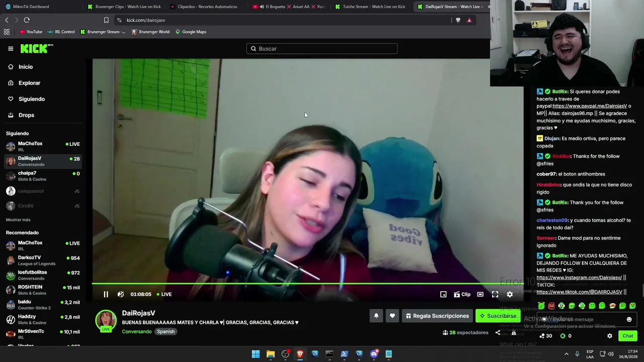Expand followed list with Mostrar más
This screenshot has height=362, width=644.
coord(18,220)
